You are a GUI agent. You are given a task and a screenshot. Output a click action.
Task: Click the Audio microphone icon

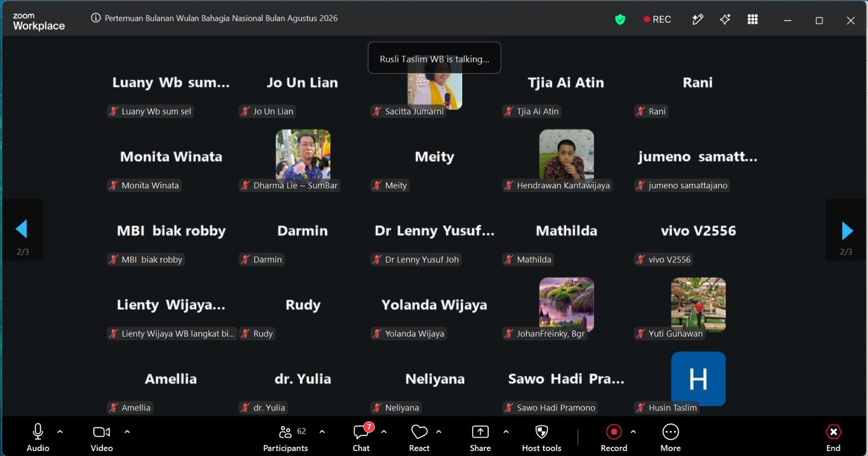(38, 432)
